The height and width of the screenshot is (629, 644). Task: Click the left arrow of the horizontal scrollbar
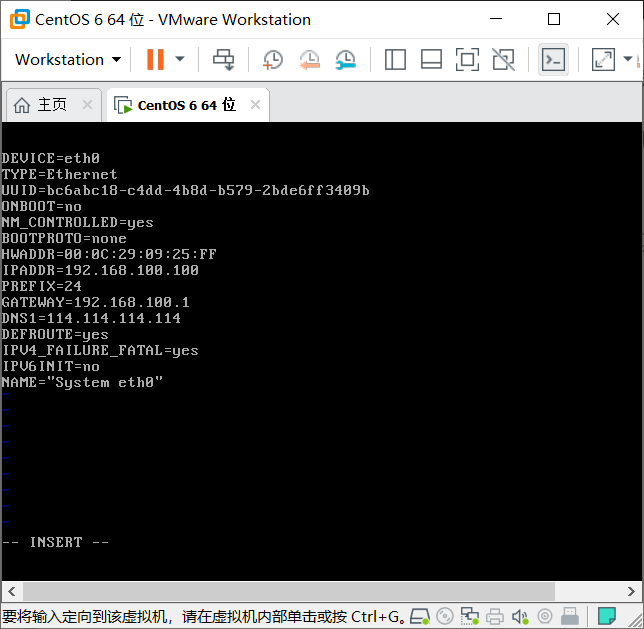click(x=12, y=592)
